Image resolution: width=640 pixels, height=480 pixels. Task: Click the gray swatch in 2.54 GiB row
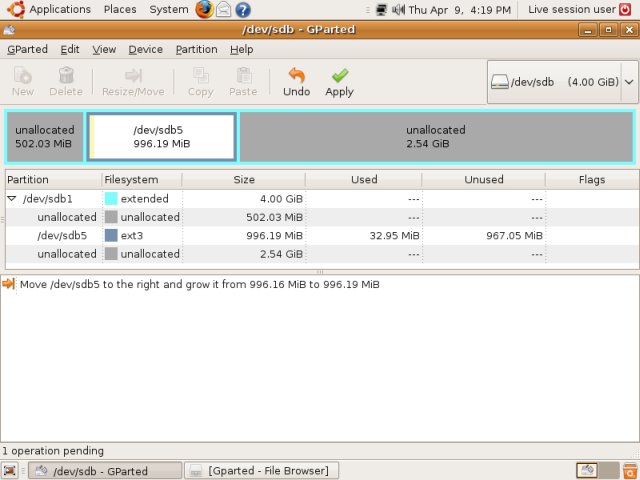(x=111, y=254)
